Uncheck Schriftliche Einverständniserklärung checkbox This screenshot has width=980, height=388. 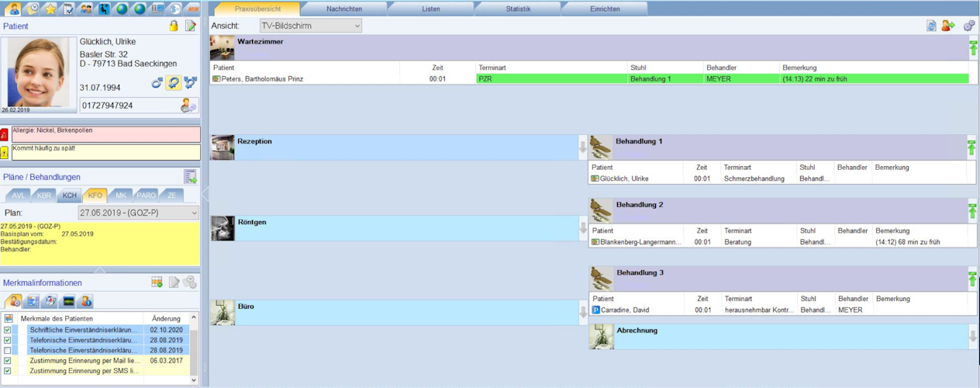(x=8, y=330)
